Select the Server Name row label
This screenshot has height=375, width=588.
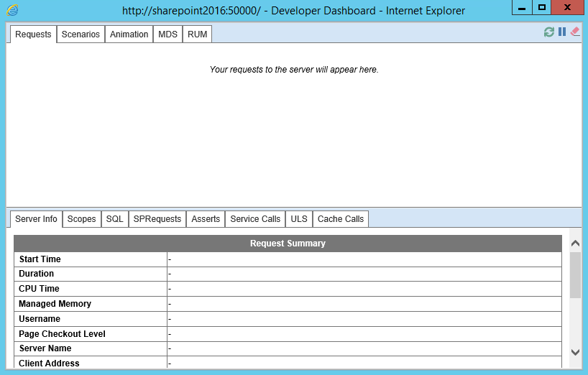pyautogui.click(x=45, y=348)
